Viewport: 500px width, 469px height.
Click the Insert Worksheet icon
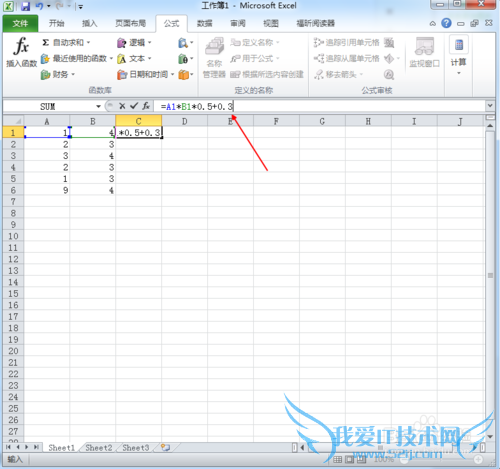coord(166,448)
